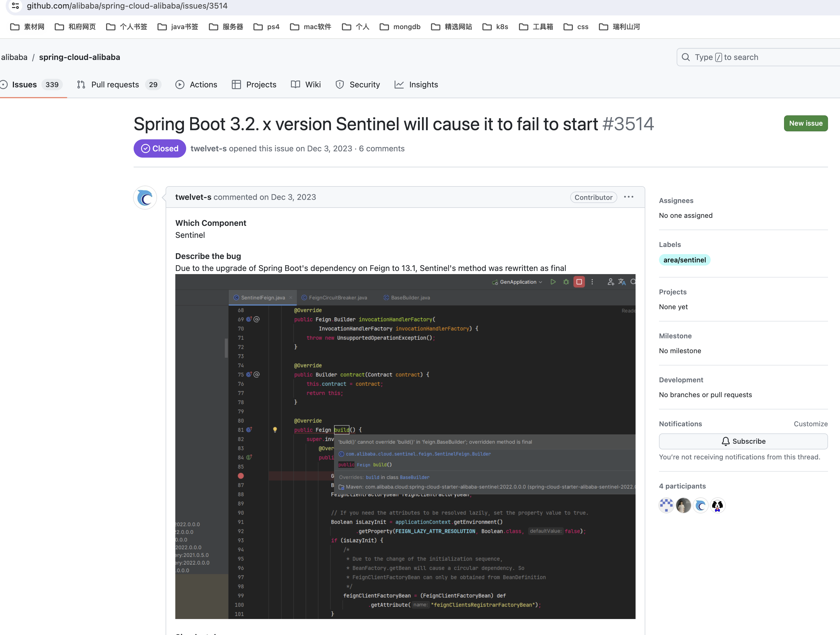Screen dimensions: 840x635
Task: Open the Issues tab
Action: pyautogui.click(x=31, y=84)
